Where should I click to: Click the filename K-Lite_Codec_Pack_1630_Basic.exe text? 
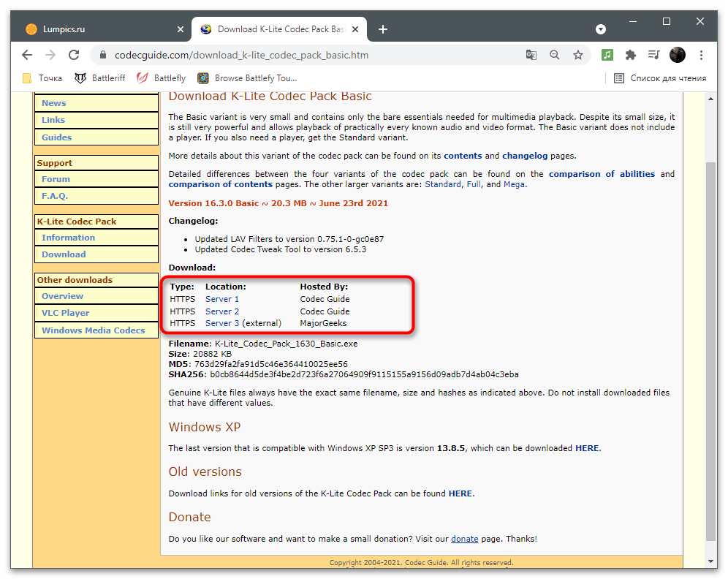286,344
